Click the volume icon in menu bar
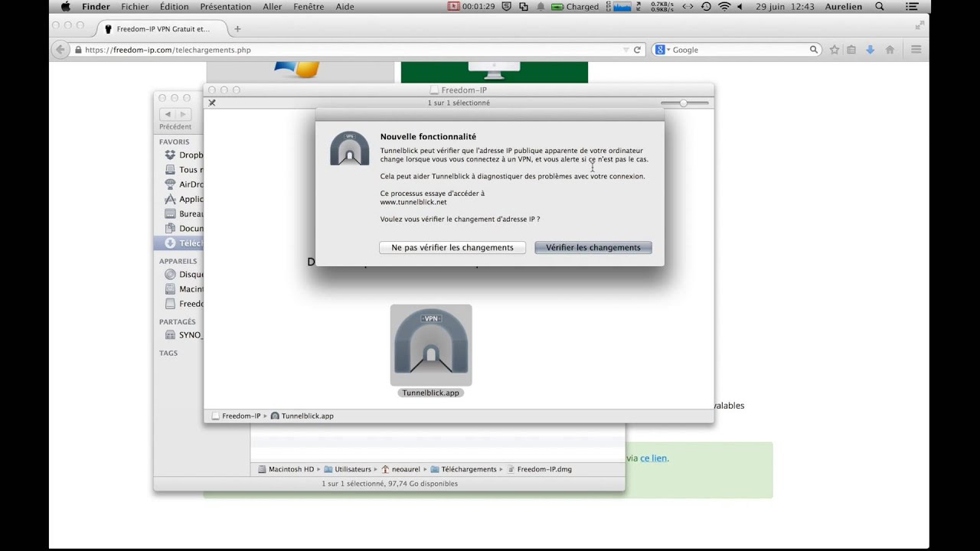The height and width of the screenshot is (551, 980). (740, 7)
